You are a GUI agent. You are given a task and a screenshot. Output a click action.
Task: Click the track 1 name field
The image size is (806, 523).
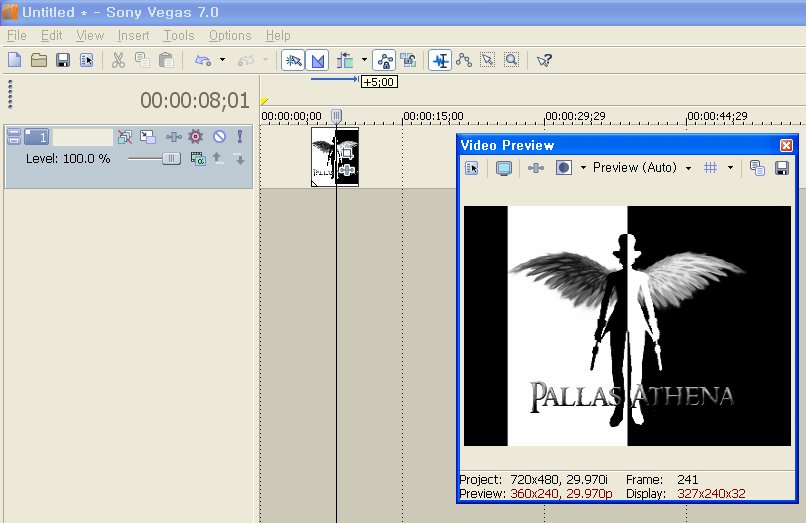coord(83,137)
